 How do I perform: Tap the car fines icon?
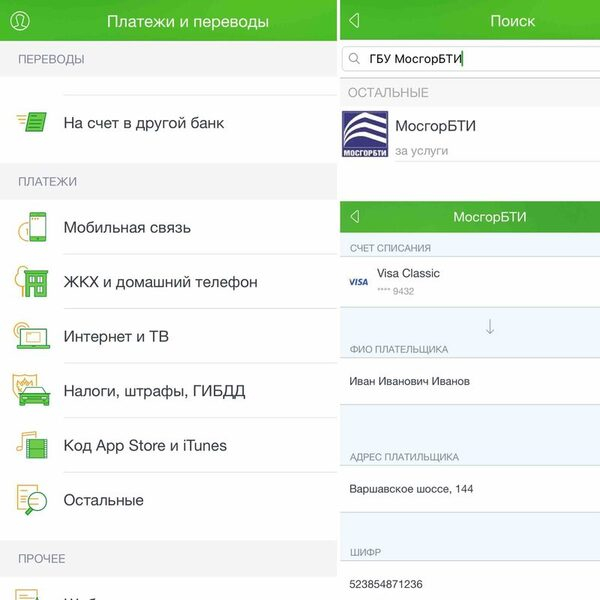tap(32, 390)
